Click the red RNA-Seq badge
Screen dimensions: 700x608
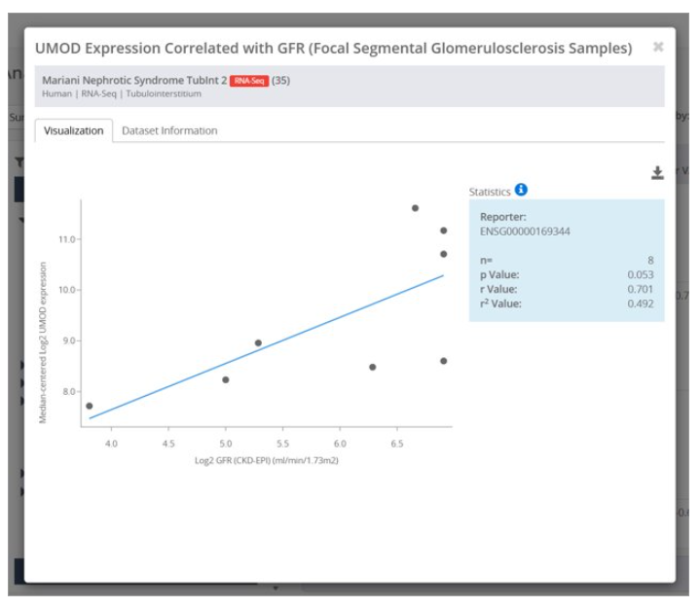tap(249, 81)
